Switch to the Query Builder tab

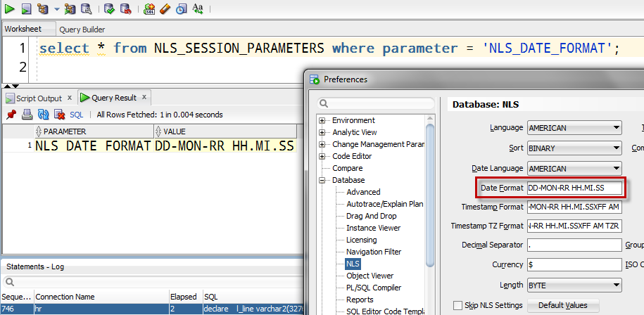click(82, 30)
